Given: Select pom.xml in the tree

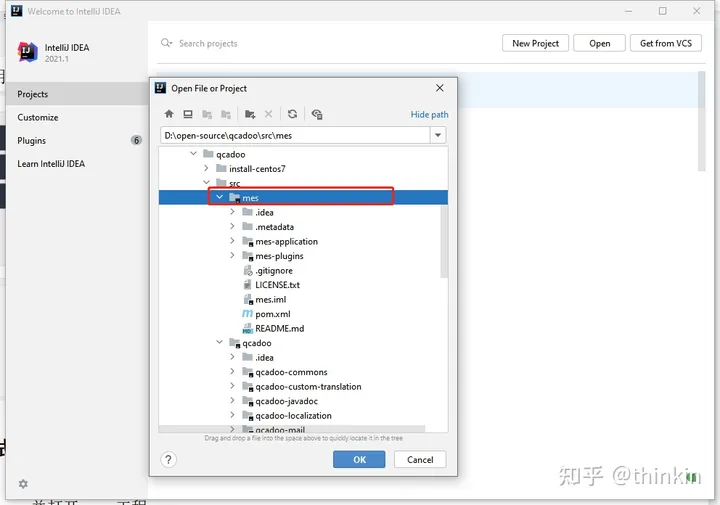Looking at the screenshot, I should coord(273,314).
